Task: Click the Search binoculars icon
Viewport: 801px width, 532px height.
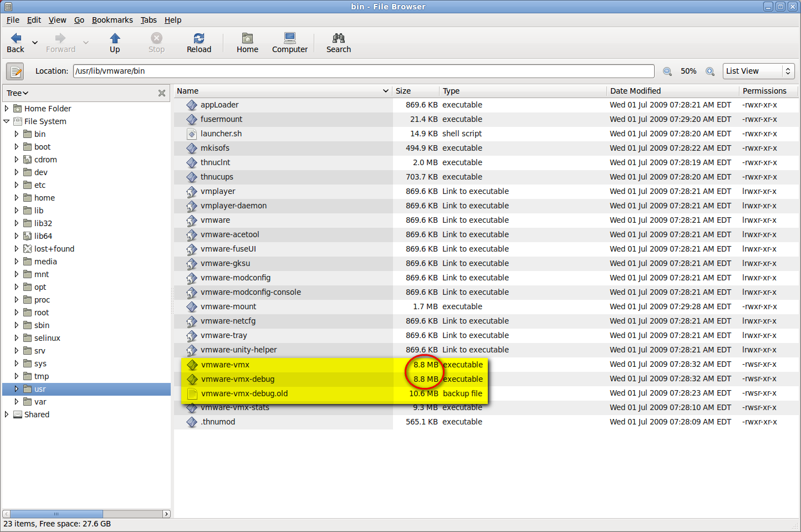Action: [339, 38]
